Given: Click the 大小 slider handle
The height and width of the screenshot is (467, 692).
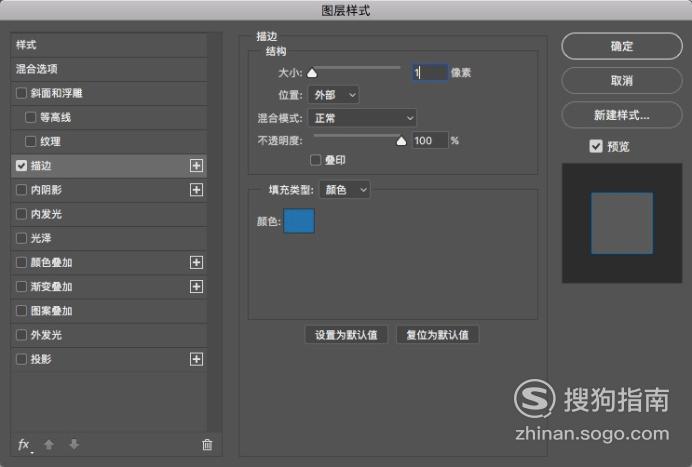Looking at the screenshot, I should pos(312,73).
